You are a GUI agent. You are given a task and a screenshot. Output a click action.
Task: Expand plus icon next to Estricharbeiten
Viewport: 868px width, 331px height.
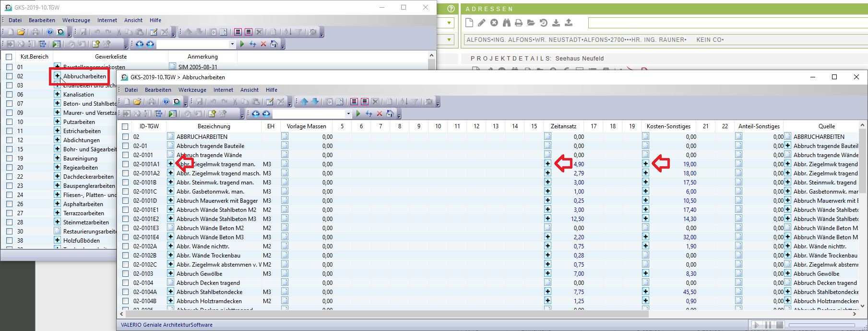[x=58, y=131]
